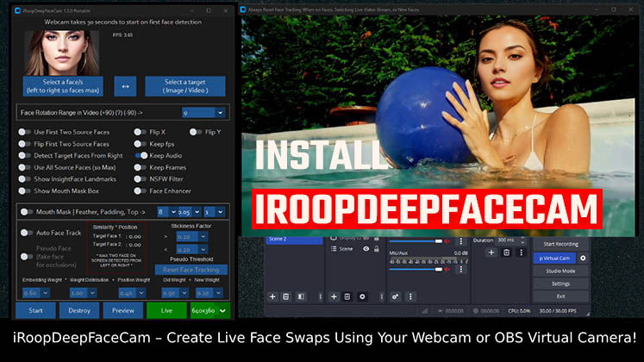
Task: Open Embedding Weight 0.60 dropdown
Action: click(x=36, y=293)
